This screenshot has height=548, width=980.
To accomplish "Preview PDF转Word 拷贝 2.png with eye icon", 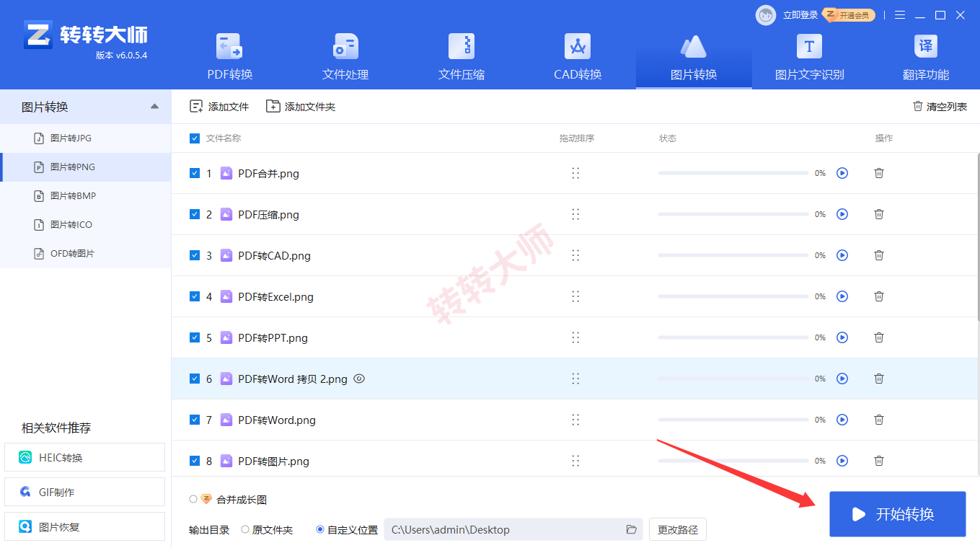I will click(359, 379).
